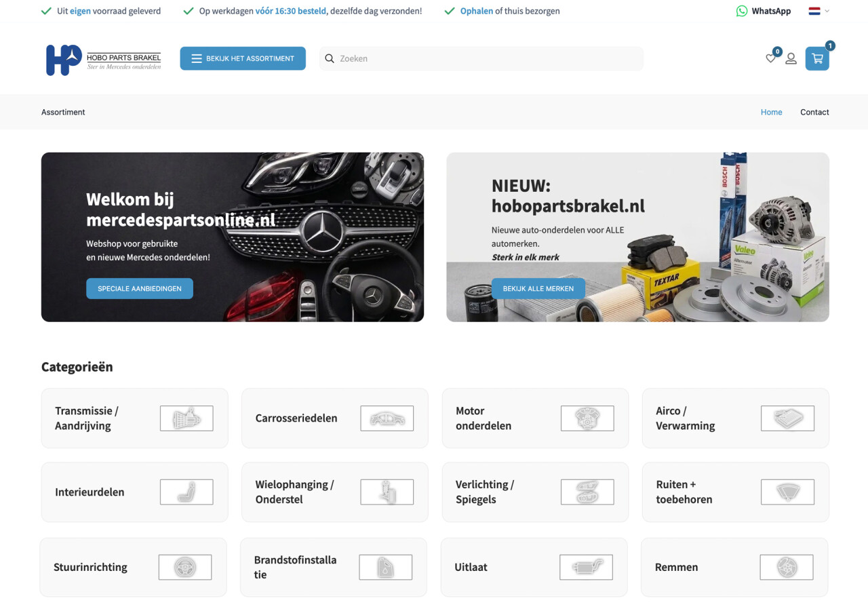Click the Brandstofinstallatie jerrycan icon
The image size is (868, 613).
pyautogui.click(x=386, y=567)
